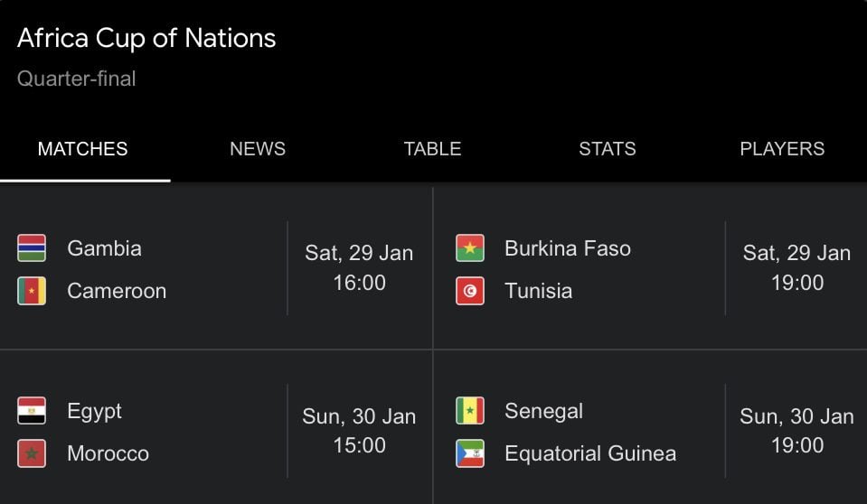867x504 pixels.
Task: Open the Africa Cup of Nations title
Action: (146, 38)
